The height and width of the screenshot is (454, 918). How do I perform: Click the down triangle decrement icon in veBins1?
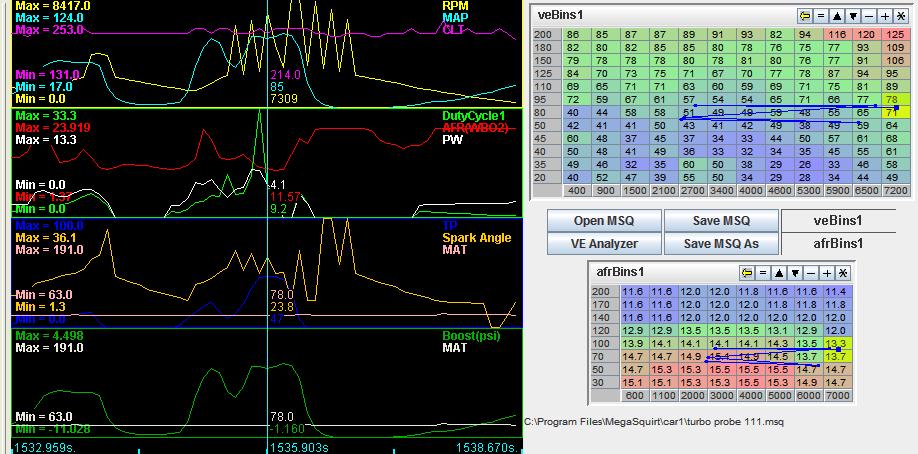coord(854,16)
